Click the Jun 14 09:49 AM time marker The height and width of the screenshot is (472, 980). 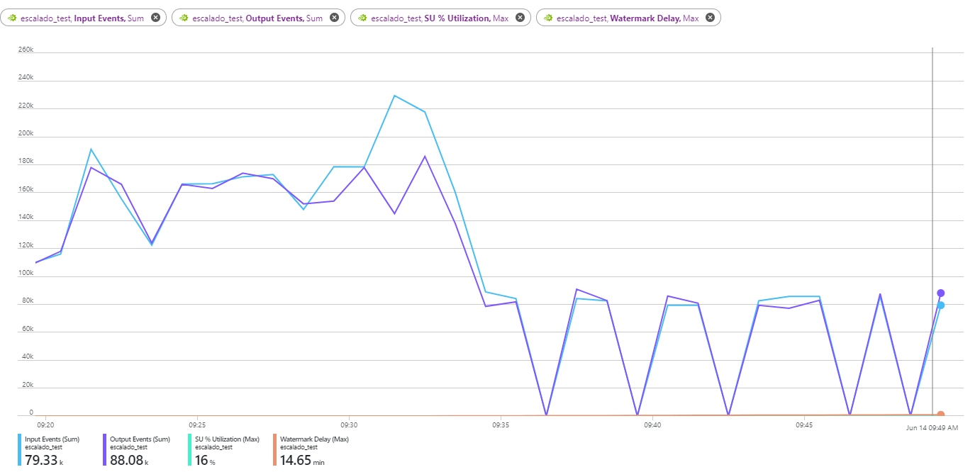[x=932, y=428]
